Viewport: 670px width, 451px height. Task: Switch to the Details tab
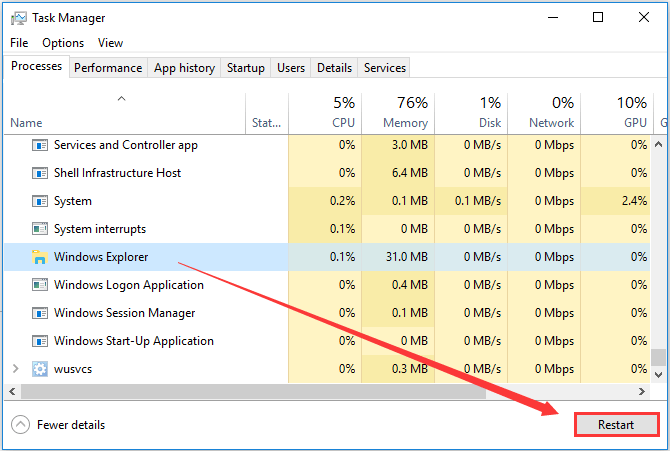(x=335, y=68)
